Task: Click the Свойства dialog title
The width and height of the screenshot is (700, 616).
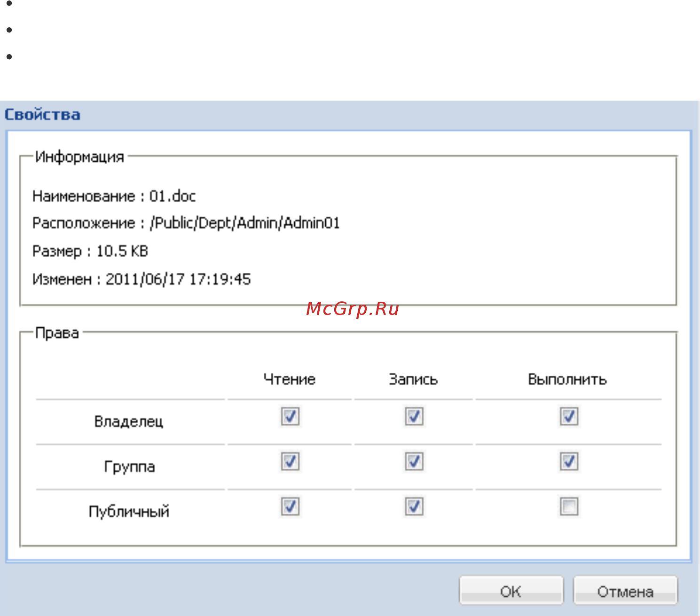Action: coord(42,114)
